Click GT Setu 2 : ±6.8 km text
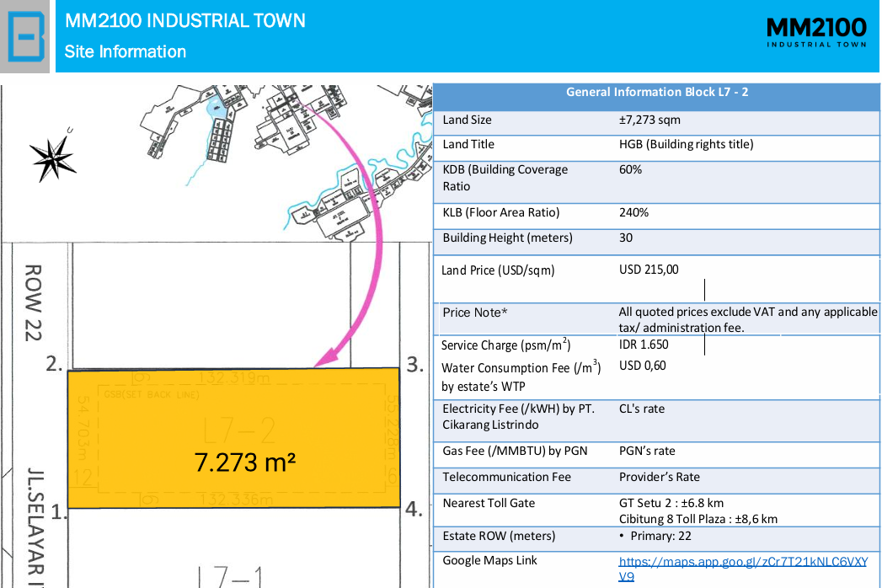 pyautogui.click(x=671, y=503)
